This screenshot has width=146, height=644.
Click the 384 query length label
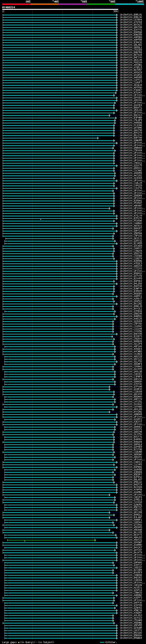click(115, 11)
